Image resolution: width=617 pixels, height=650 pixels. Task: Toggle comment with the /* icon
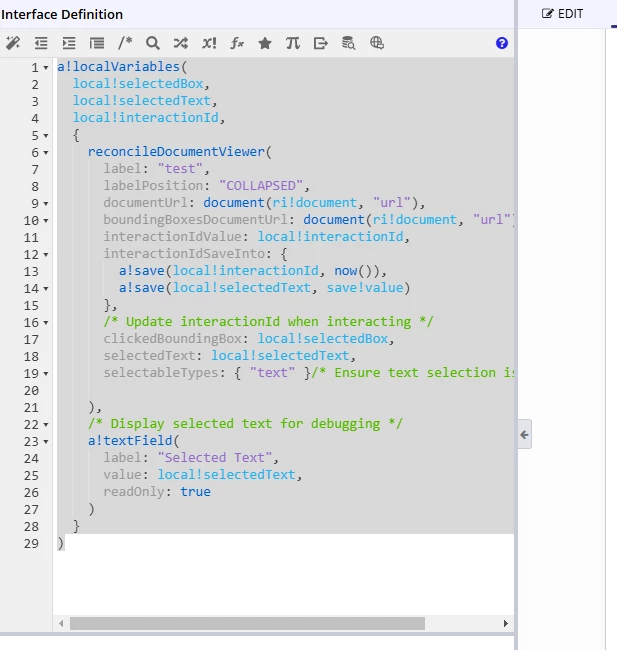[x=125, y=43]
